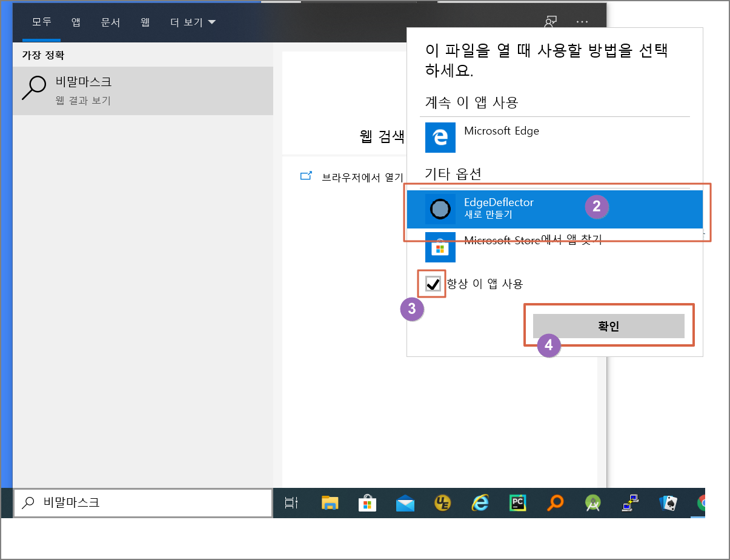The width and height of the screenshot is (730, 560).
Task: Click the magnifier icon beside 비말마스크 result
Action: [33, 88]
